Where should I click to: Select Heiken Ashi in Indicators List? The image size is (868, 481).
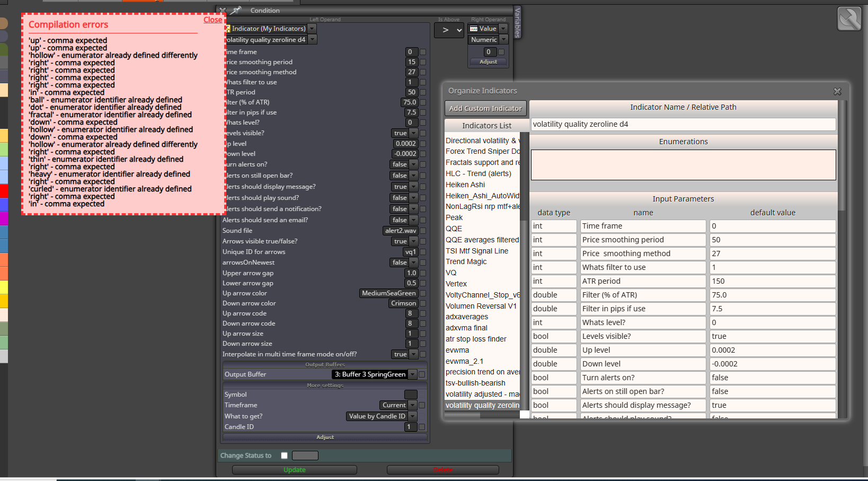coord(465,185)
